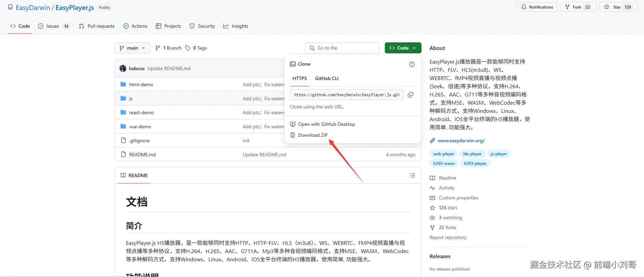The height and width of the screenshot is (277, 644).
Task: Click the clone help question-mark icon
Action: click(412, 64)
